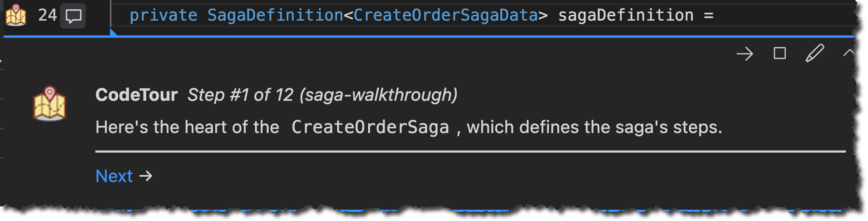Click the CreateOrderSaga inline code text
Image resolution: width=868 pixels, height=221 pixels.
(x=370, y=127)
